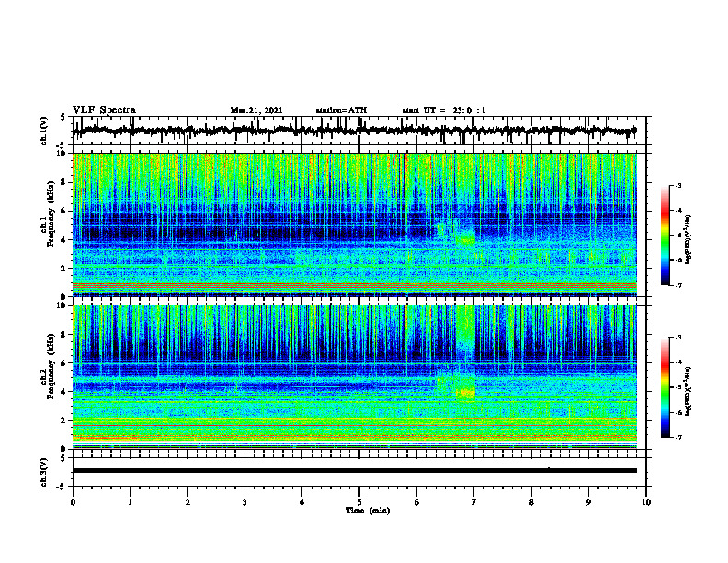Click the ch.2 "Frequency (kHz)" axis label
Image resolution: width=728 pixels, height=563 pixels.
pyautogui.click(x=51, y=366)
